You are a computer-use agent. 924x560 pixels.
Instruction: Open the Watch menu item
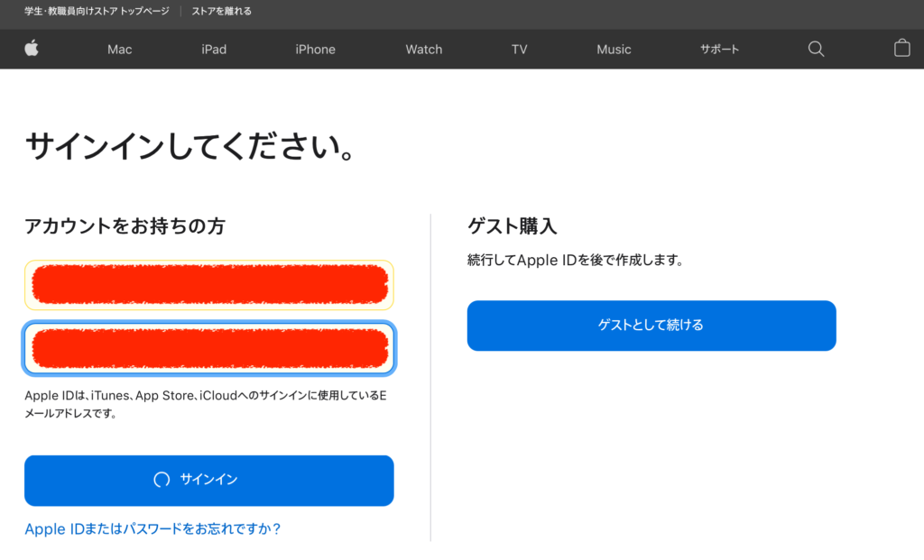point(424,50)
